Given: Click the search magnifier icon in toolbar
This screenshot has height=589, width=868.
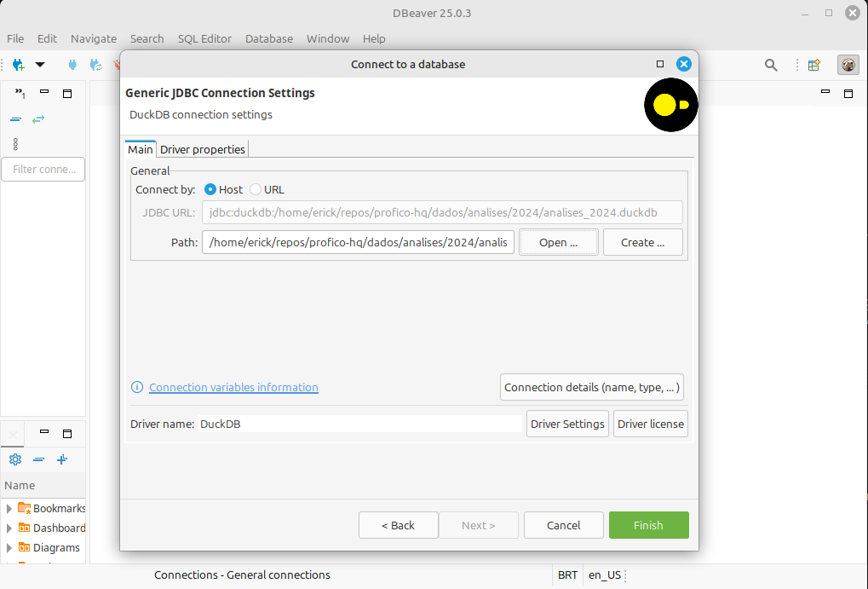Looking at the screenshot, I should pos(771,65).
